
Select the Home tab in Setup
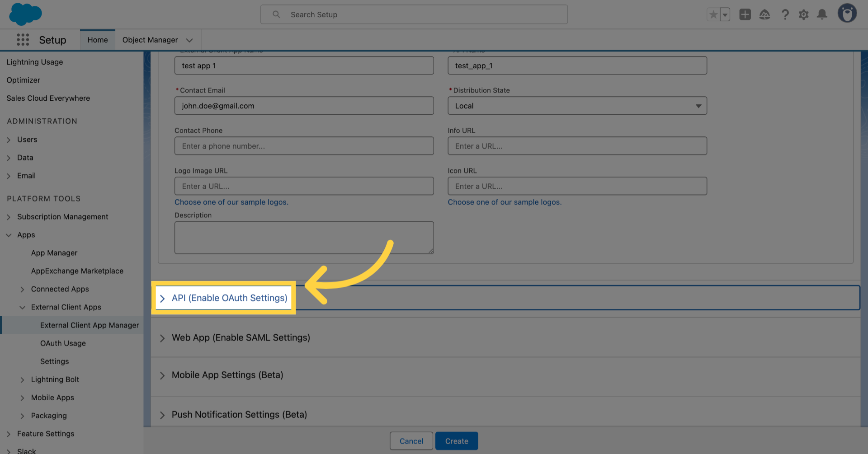(97, 40)
